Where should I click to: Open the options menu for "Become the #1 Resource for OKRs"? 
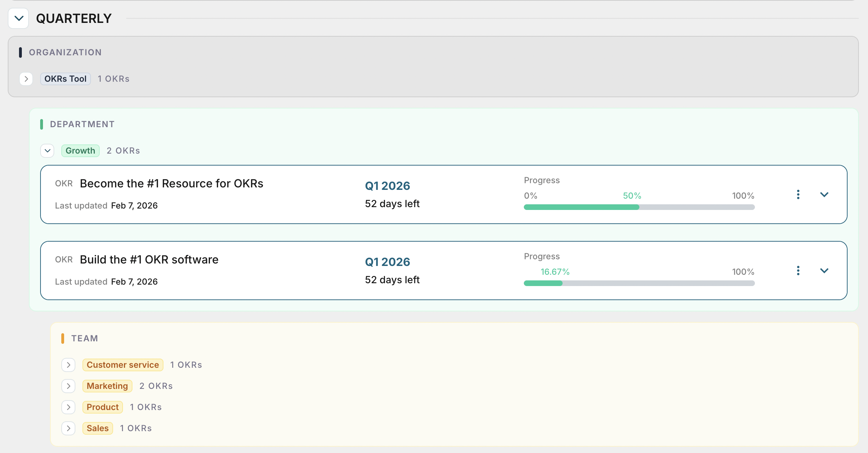pyautogui.click(x=798, y=194)
